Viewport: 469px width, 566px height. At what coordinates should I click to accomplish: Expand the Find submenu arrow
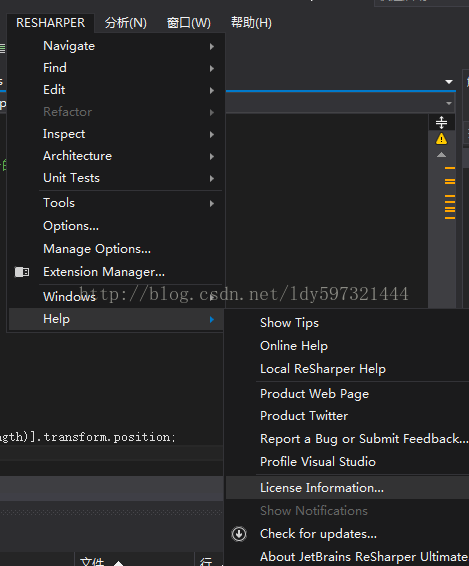pyautogui.click(x=212, y=68)
